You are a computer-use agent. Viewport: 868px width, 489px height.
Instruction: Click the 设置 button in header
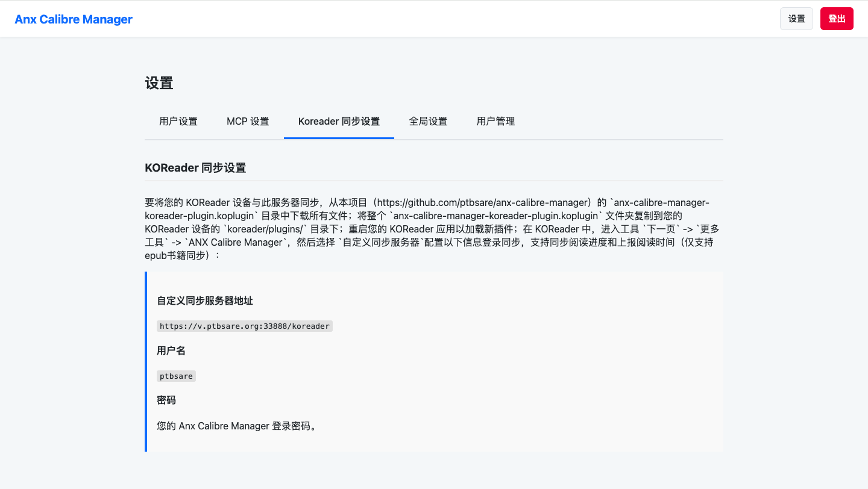[796, 19]
